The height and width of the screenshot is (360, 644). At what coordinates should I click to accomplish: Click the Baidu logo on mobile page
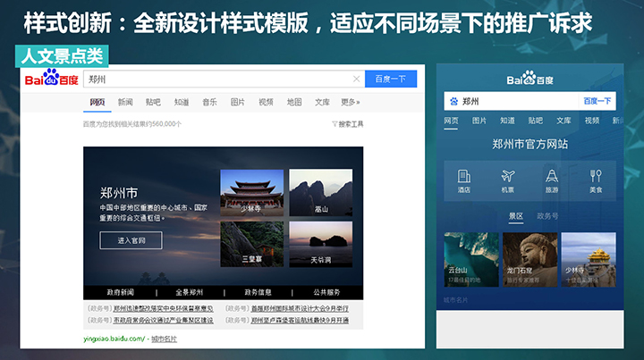(530, 78)
